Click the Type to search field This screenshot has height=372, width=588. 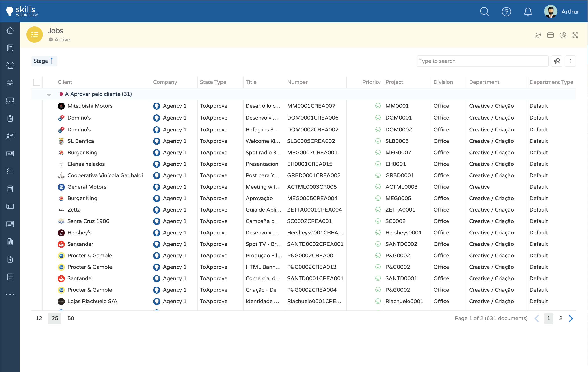pyautogui.click(x=482, y=61)
